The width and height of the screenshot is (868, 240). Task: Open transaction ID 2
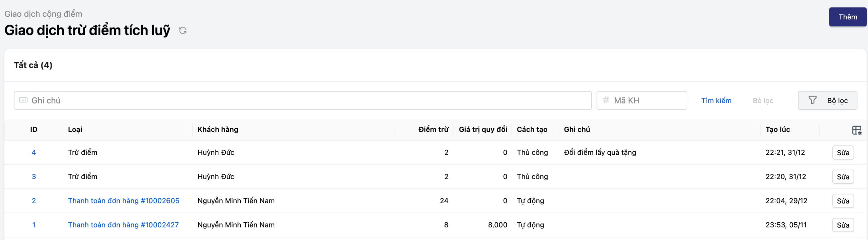point(34,201)
